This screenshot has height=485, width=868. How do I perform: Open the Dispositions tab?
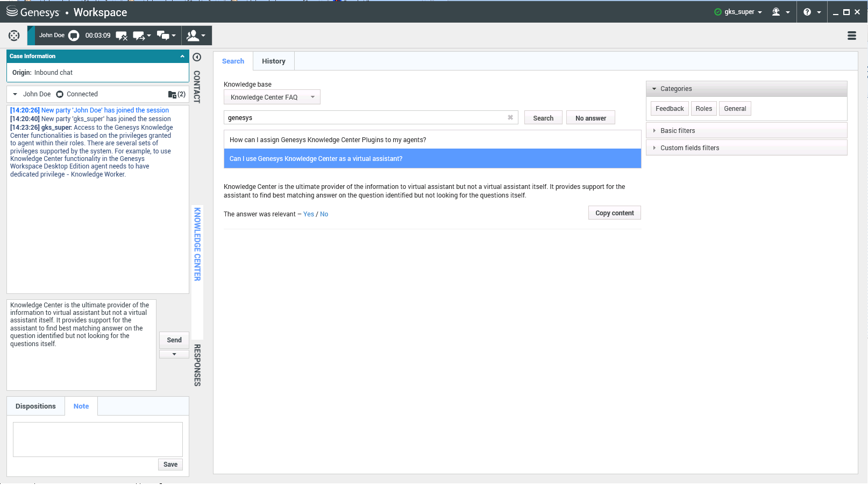point(35,406)
